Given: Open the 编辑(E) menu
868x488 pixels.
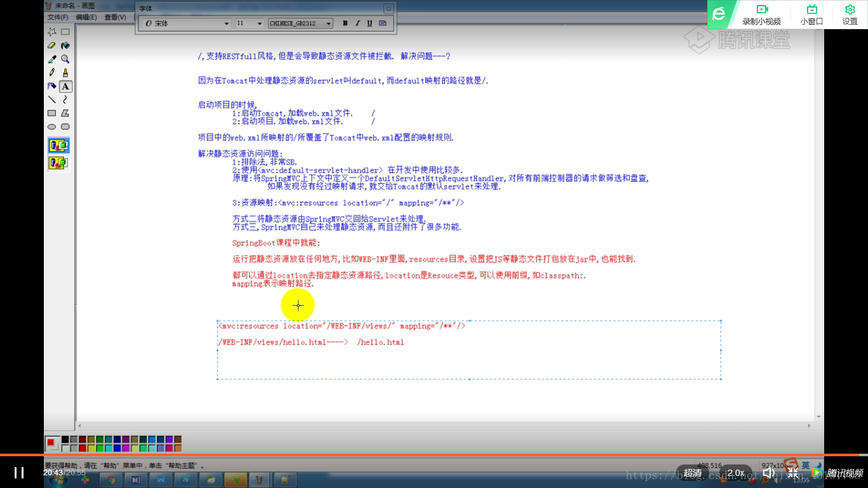Looking at the screenshot, I should click(86, 17).
